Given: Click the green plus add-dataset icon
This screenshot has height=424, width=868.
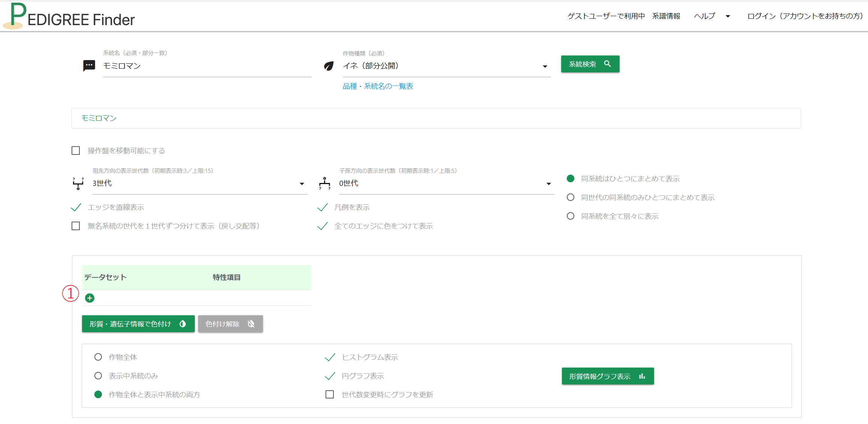Looking at the screenshot, I should point(90,298).
